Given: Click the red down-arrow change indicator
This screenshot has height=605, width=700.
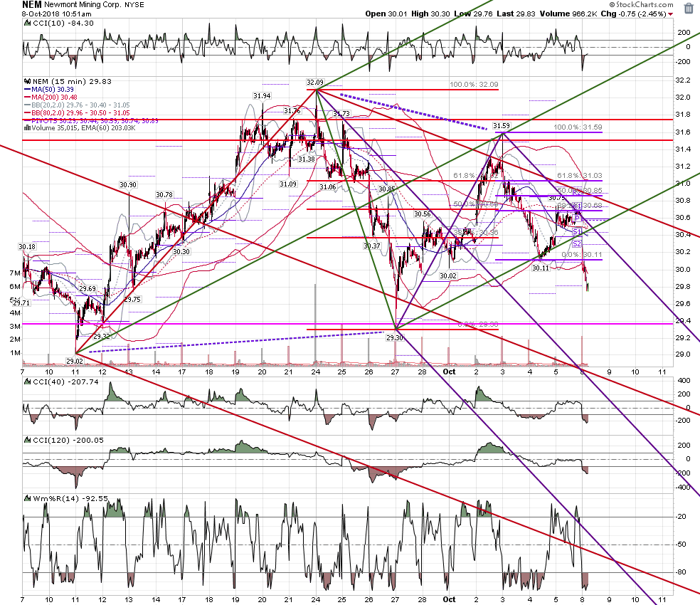Looking at the screenshot, I should 671,14.
